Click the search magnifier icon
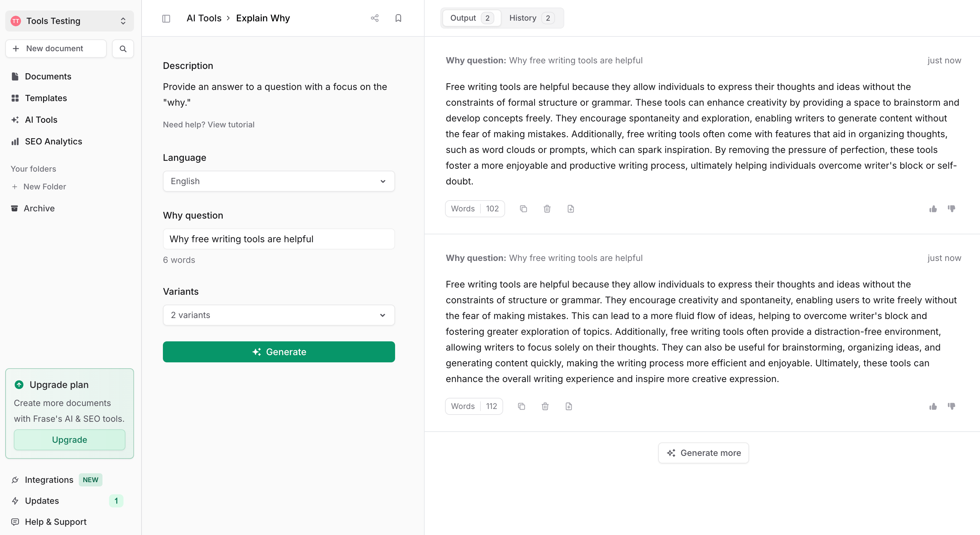 pos(122,49)
